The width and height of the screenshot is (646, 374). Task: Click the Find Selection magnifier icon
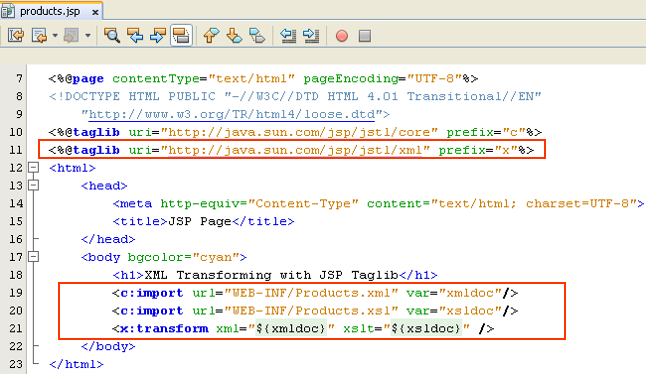(112, 36)
